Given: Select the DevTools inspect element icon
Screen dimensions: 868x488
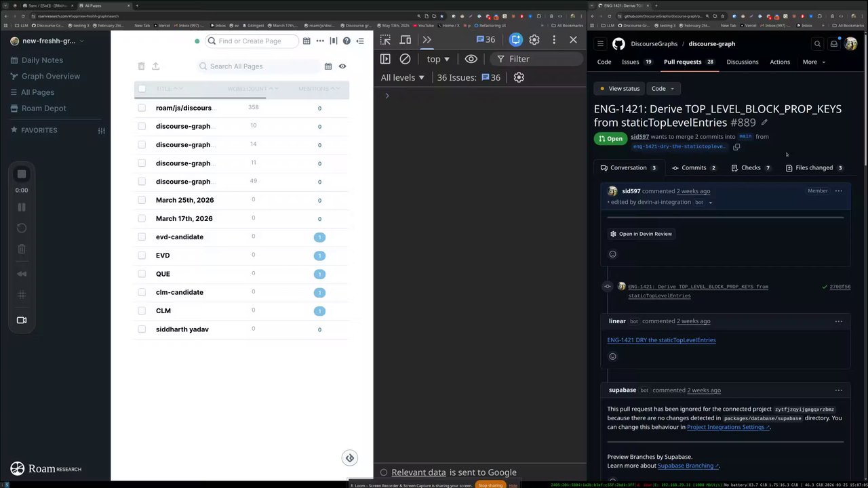Looking at the screenshot, I should coord(385,40).
